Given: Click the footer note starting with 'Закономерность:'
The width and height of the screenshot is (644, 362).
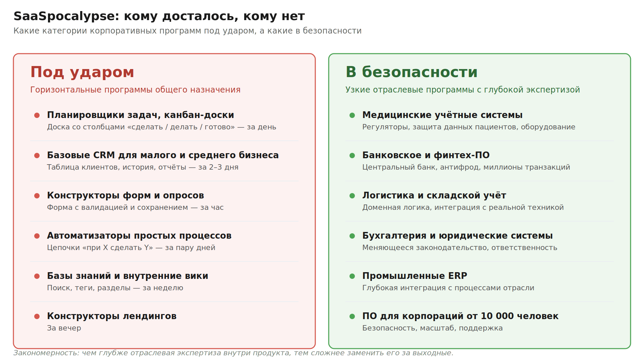Looking at the screenshot, I should (233, 353).
